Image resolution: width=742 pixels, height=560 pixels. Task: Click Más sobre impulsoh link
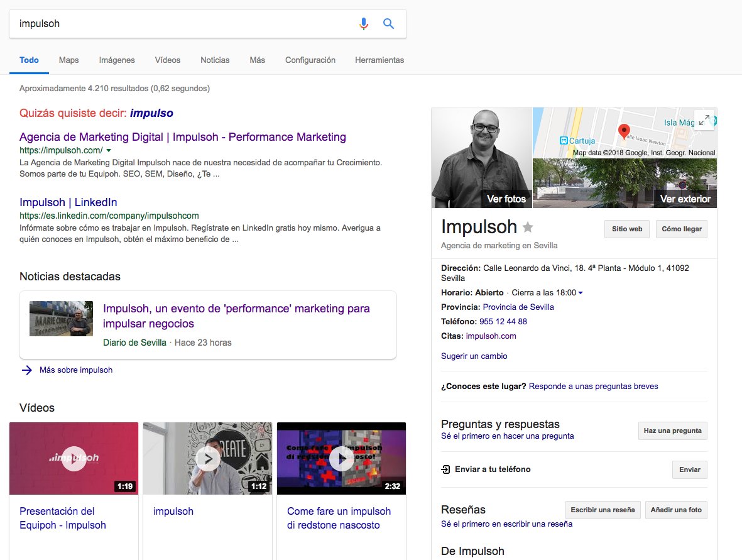(x=76, y=370)
